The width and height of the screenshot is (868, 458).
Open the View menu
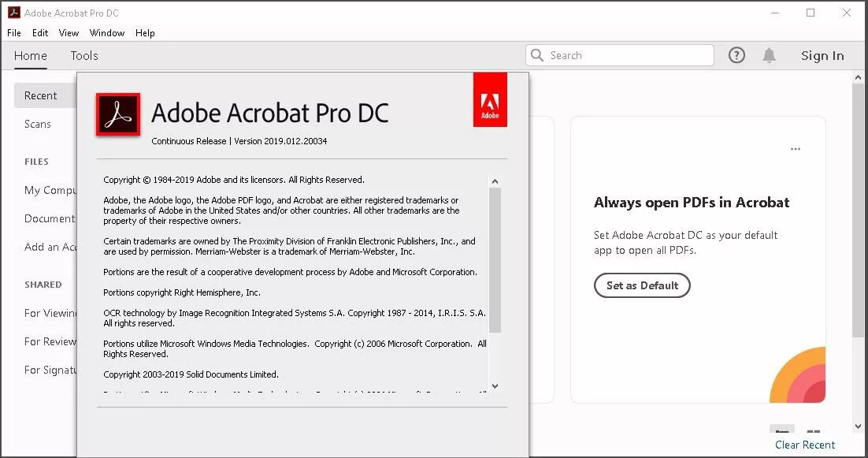pyautogui.click(x=69, y=32)
